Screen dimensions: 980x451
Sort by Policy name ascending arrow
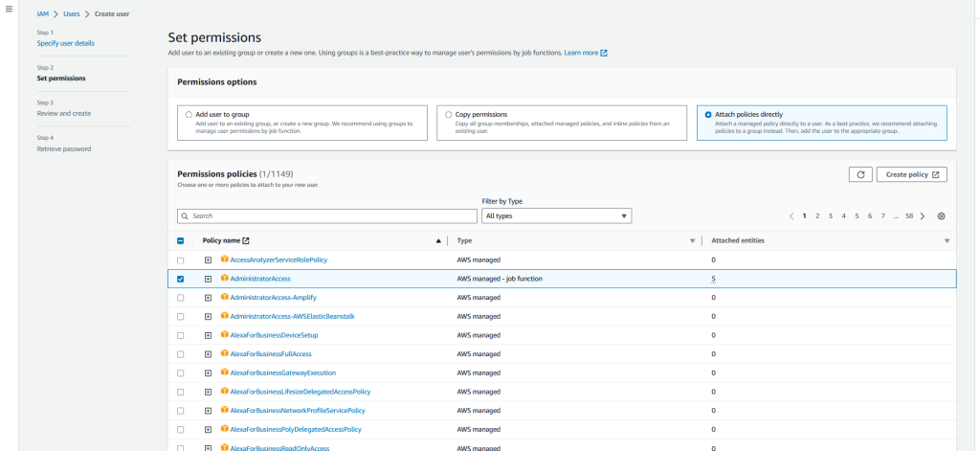point(438,241)
